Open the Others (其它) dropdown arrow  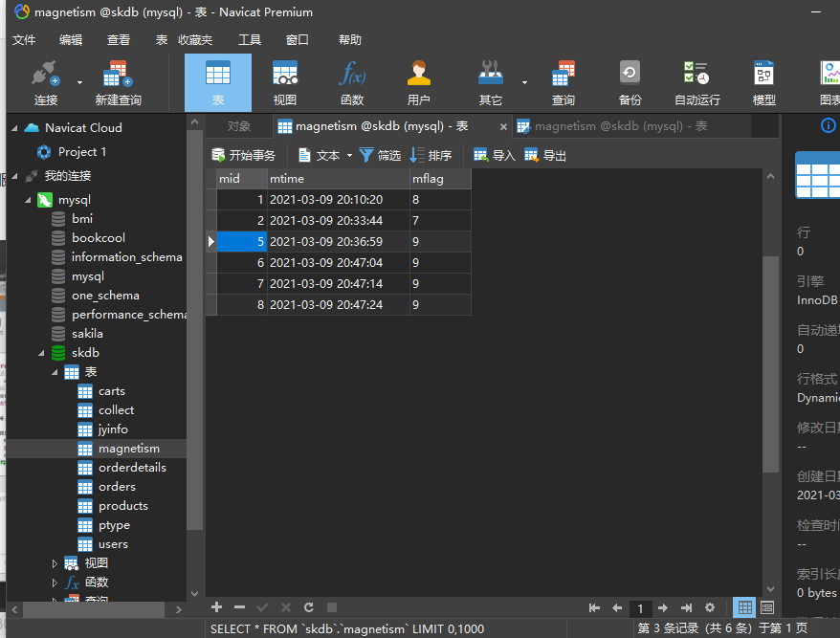click(524, 82)
